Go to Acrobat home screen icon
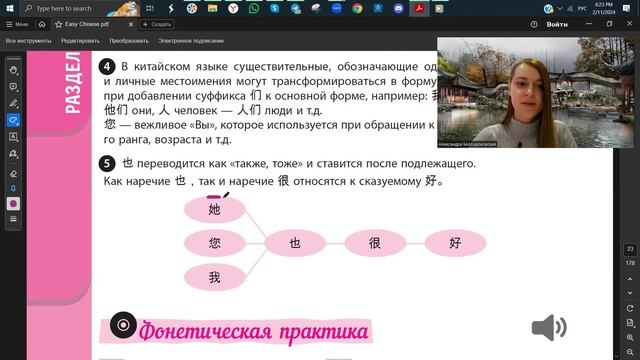Viewport: 640px width, 360px height. (42, 24)
